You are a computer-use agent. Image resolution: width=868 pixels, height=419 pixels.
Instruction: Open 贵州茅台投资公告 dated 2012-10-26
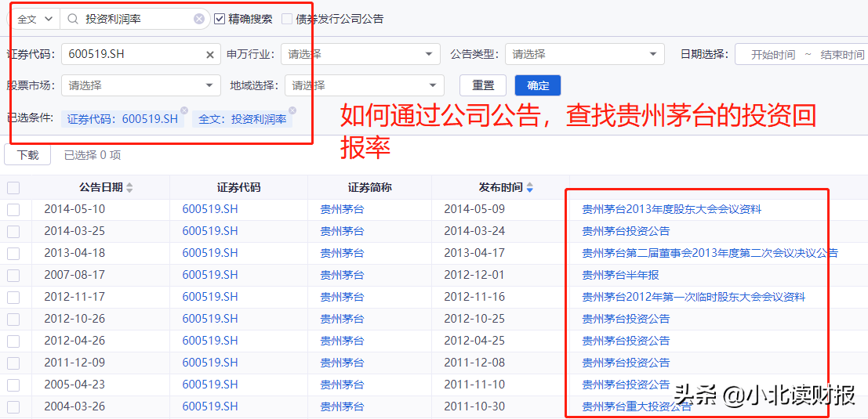(x=626, y=319)
